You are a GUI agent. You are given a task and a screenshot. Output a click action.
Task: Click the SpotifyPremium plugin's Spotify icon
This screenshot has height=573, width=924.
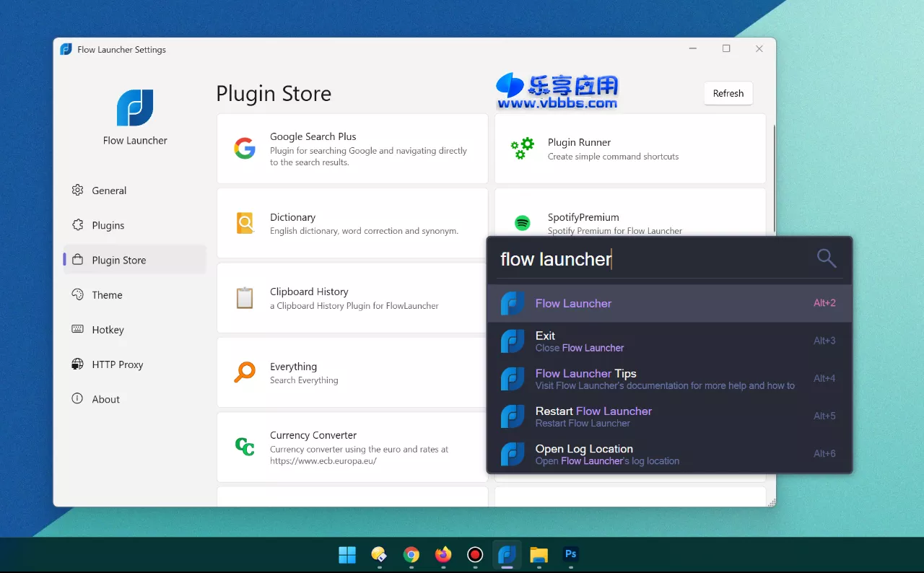click(521, 223)
